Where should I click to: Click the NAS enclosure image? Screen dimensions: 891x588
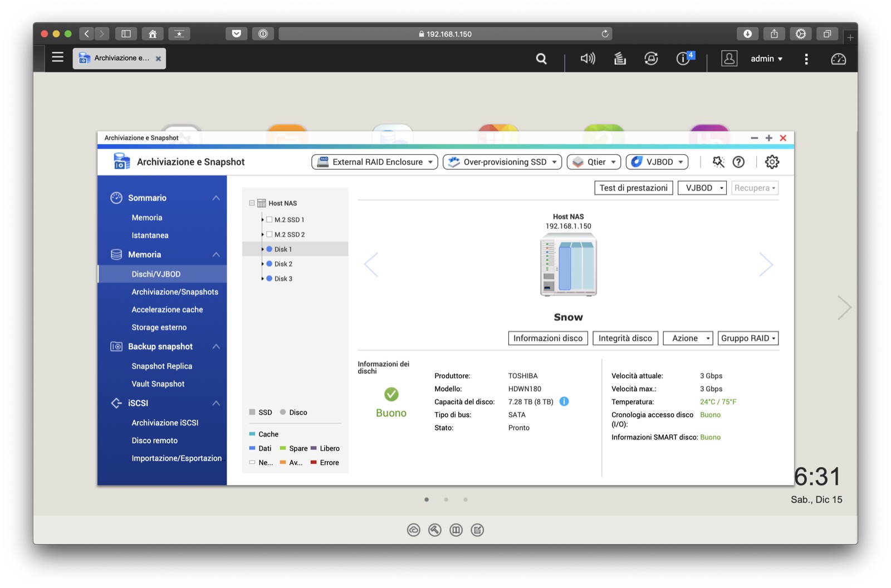pos(569,264)
